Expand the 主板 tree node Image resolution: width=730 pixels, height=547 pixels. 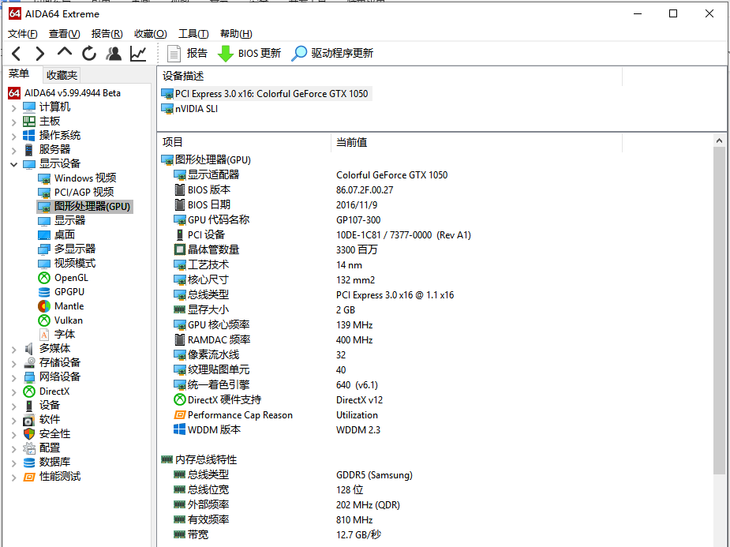(x=14, y=122)
